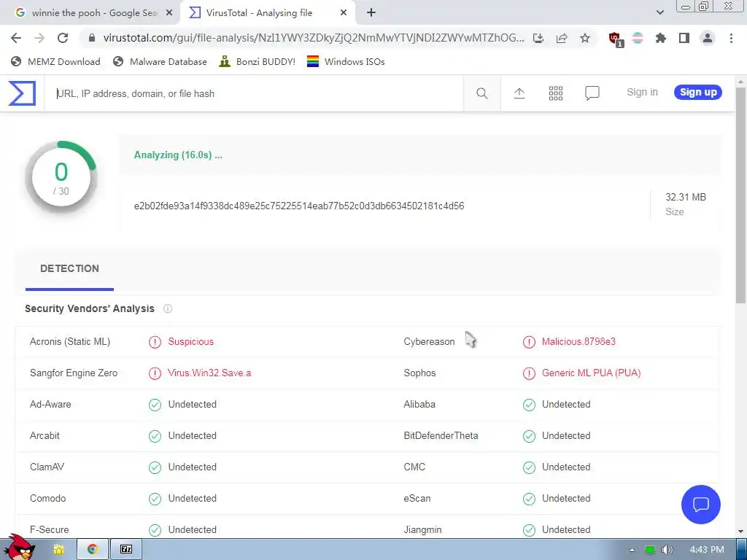Click the green network tray icon
747x560 pixels.
pos(650,550)
